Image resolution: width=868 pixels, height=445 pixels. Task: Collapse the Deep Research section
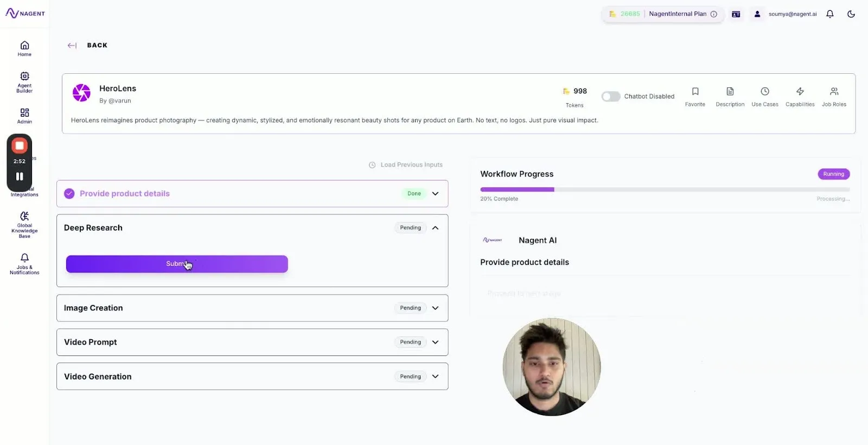click(435, 228)
